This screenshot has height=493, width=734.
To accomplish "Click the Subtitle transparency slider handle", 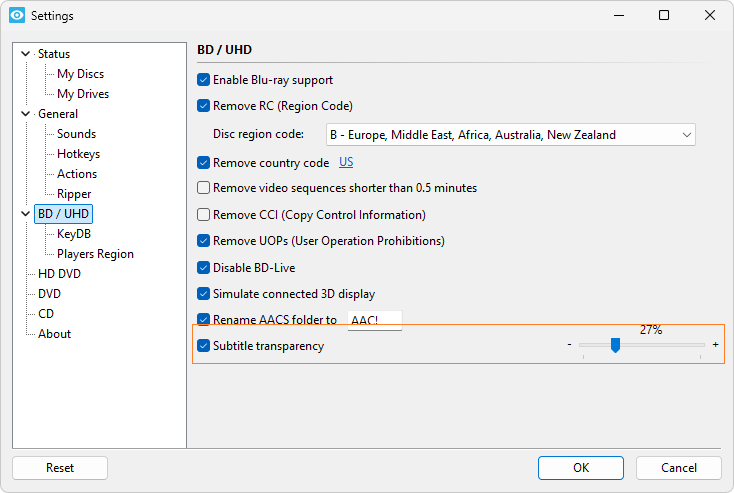I will [x=616, y=345].
